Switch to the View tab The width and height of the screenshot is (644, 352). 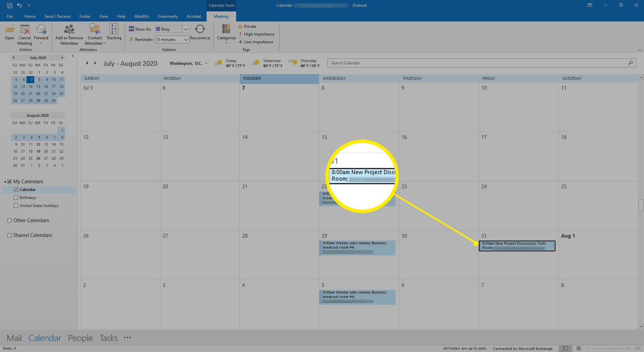104,16
